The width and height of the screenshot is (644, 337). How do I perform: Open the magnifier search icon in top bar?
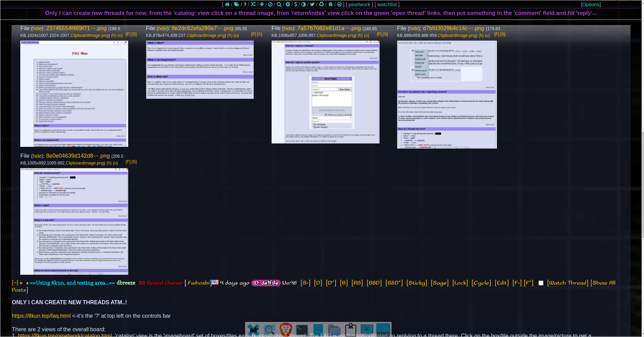(x=279, y=4)
